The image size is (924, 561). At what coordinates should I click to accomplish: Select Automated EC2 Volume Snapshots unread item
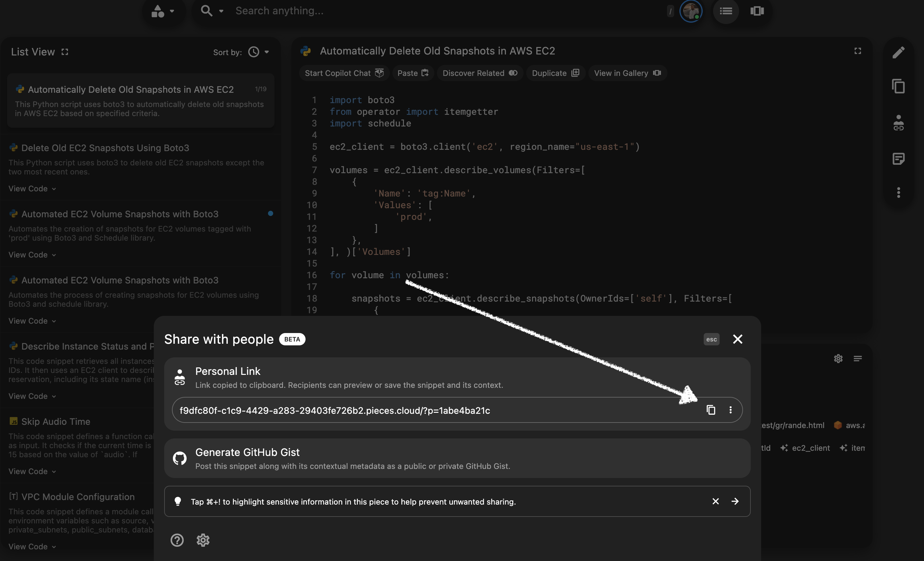pyautogui.click(x=120, y=214)
